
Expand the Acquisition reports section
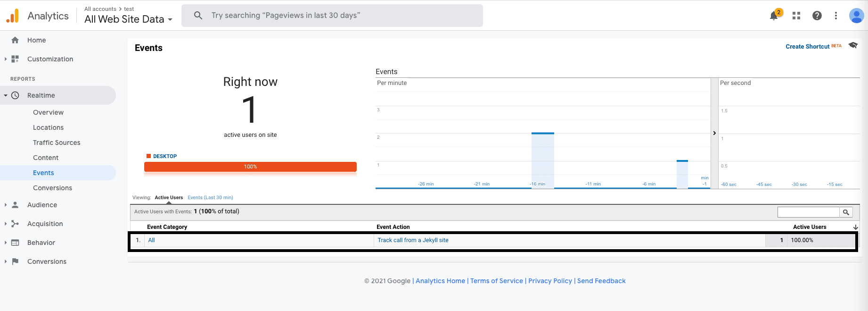pyautogui.click(x=45, y=224)
